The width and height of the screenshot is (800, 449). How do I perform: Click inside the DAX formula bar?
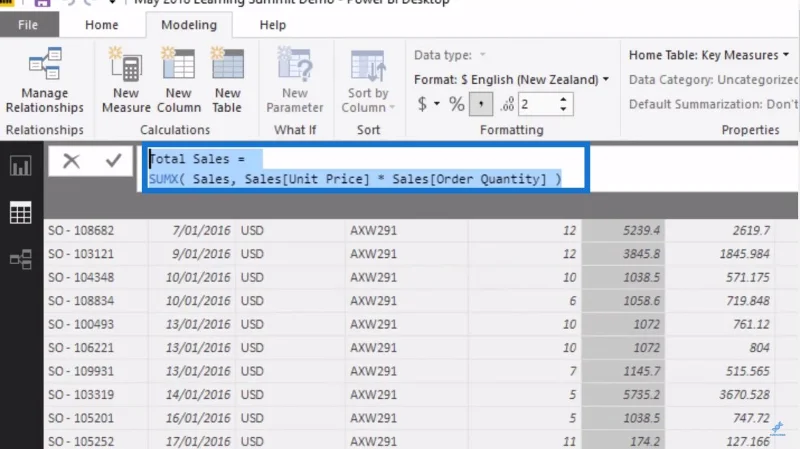click(x=365, y=168)
